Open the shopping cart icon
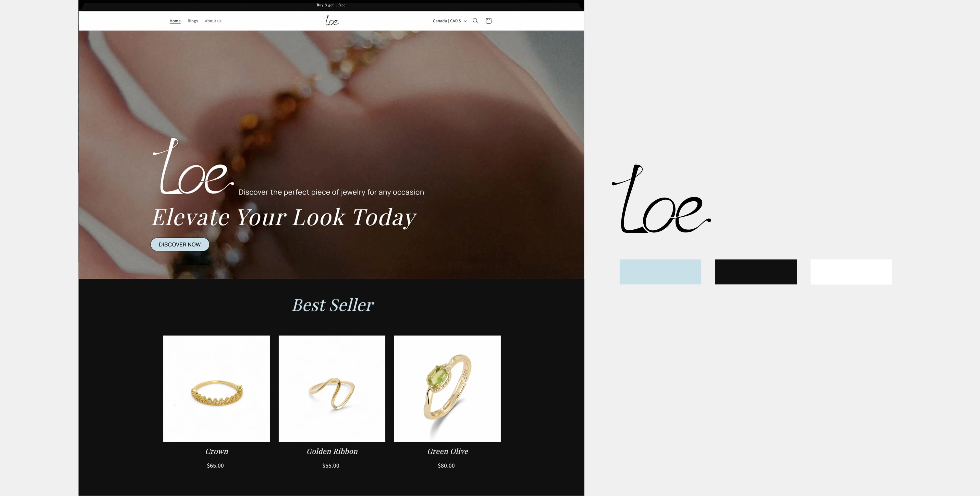Viewport: 980px width, 496px height. point(488,21)
